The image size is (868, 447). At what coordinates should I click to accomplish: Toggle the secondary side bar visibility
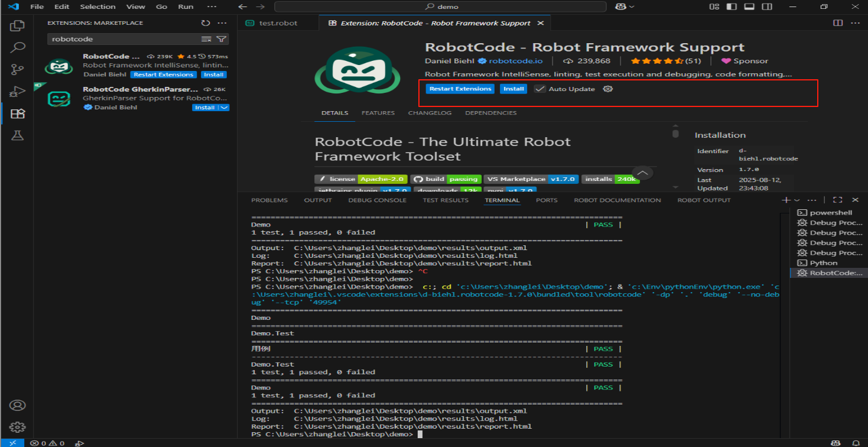click(767, 7)
